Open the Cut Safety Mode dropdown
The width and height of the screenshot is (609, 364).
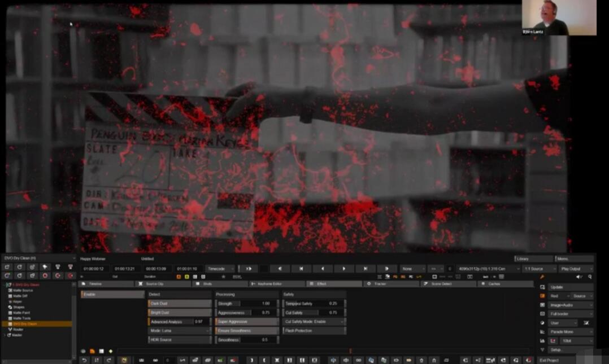coord(314,322)
